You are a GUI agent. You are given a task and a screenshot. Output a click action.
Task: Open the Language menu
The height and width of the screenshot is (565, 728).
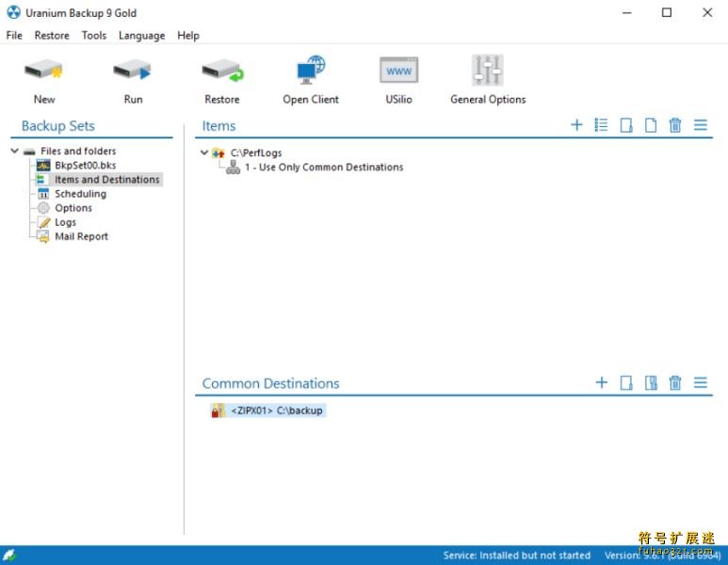pos(141,35)
